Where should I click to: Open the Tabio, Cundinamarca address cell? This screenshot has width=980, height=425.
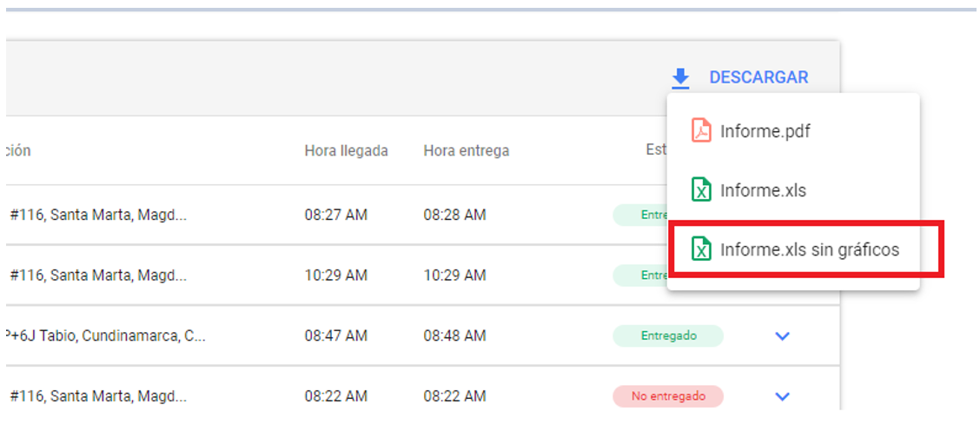pyautogui.click(x=106, y=335)
